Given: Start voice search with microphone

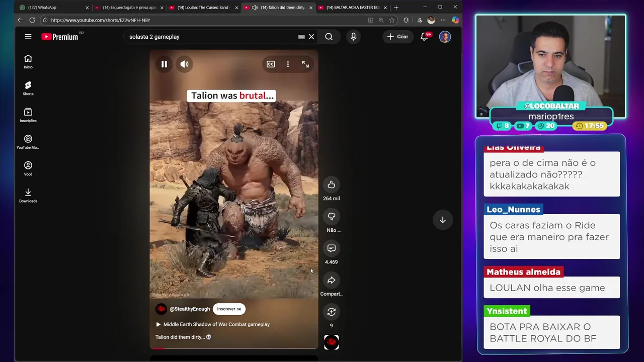Looking at the screenshot, I should pyautogui.click(x=353, y=37).
